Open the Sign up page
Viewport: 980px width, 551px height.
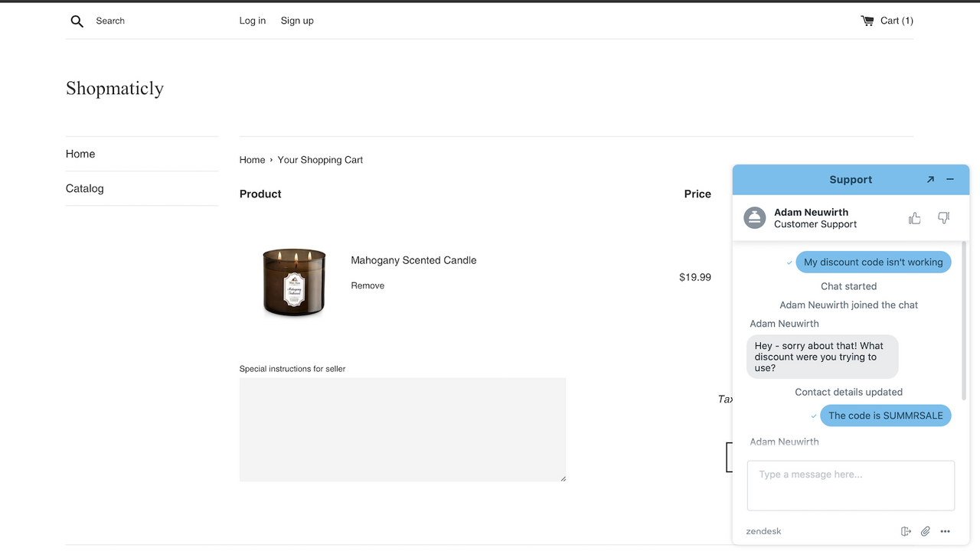click(x=296, y=21)
